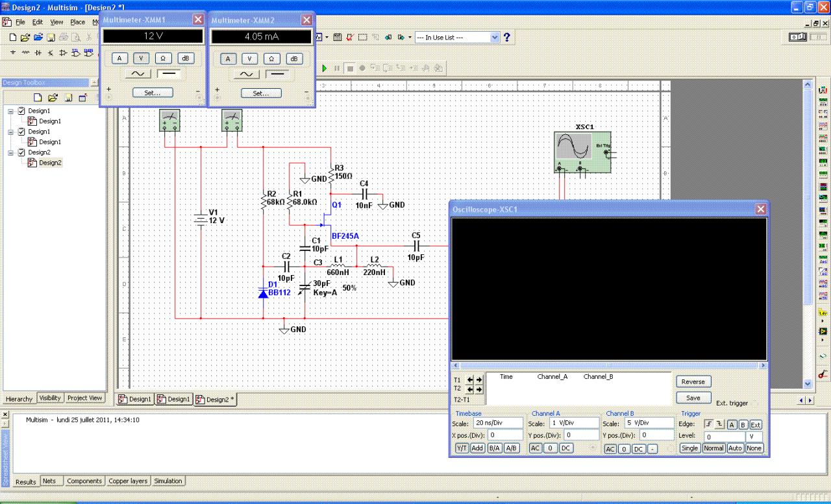Select the diode component icon

click(x=39, y=53)
